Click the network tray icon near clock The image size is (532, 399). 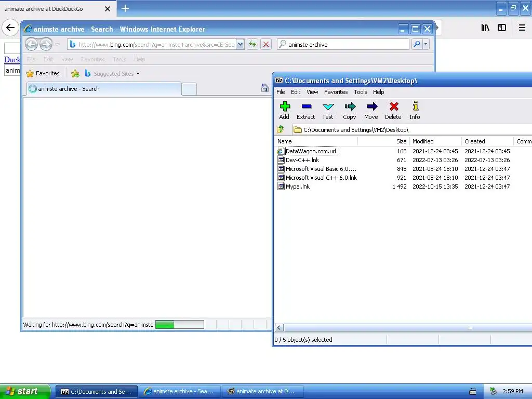[x=493, y=391]
